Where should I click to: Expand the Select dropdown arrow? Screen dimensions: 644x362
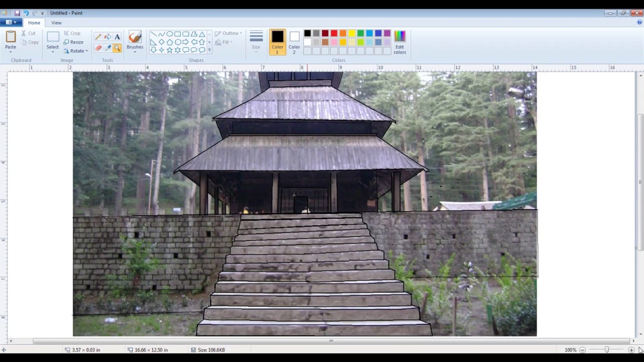coord(53,52)
